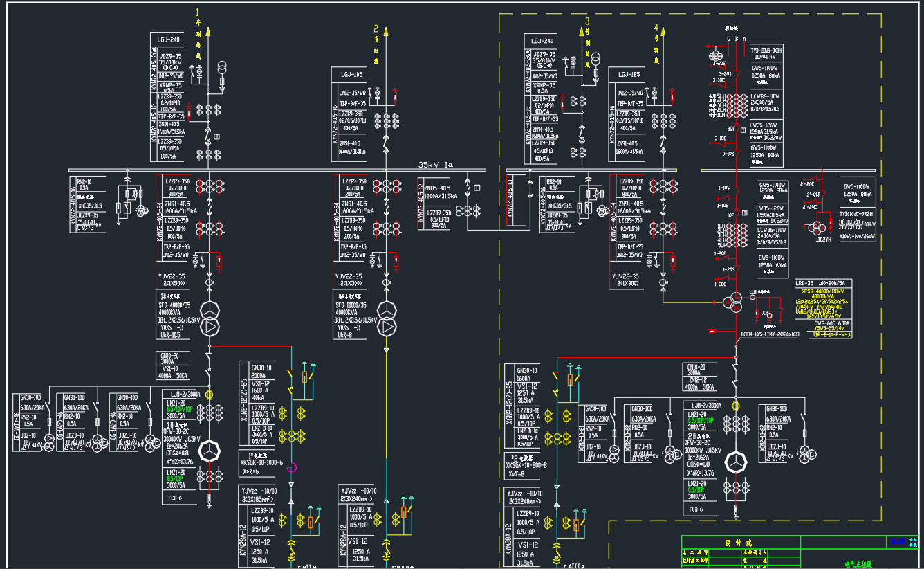Click the yellow number 3 feeder label
The height and width of the screenshot is (569, 924).
click(x=588, y=22)
